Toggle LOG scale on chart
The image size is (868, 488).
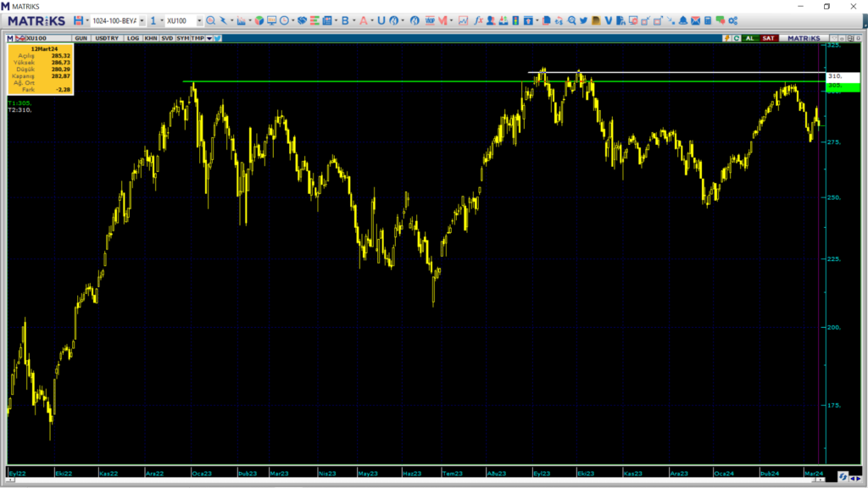[x=133, y=38]
